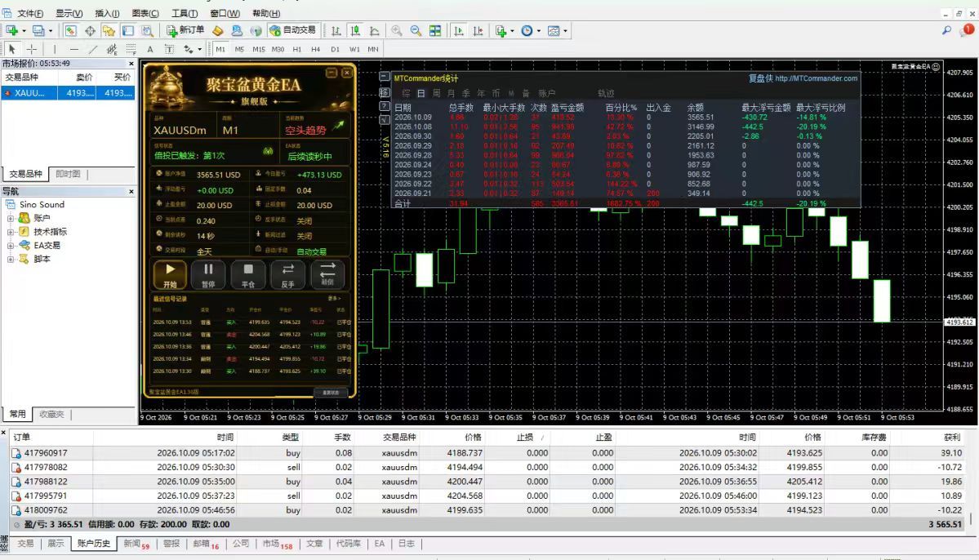
Task: Open the 文件(F) menu
Action: (x=30, y=13)
